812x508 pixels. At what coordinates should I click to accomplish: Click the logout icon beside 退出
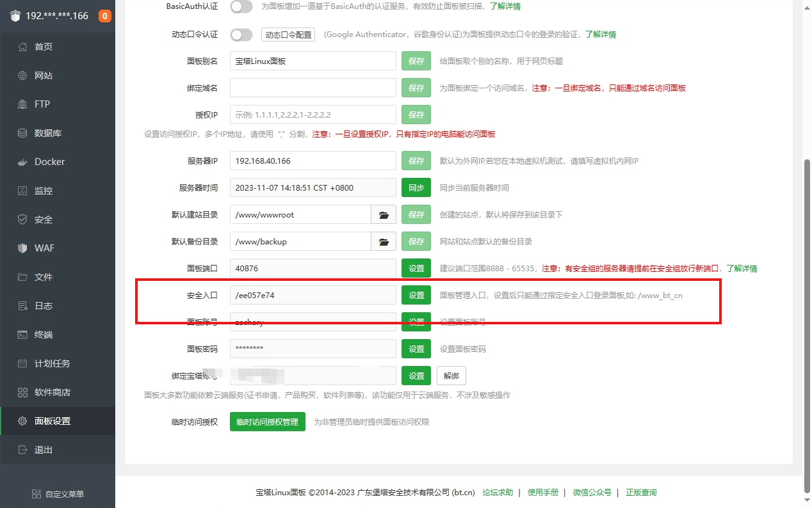pyautogui.click(x=23, y=450)
